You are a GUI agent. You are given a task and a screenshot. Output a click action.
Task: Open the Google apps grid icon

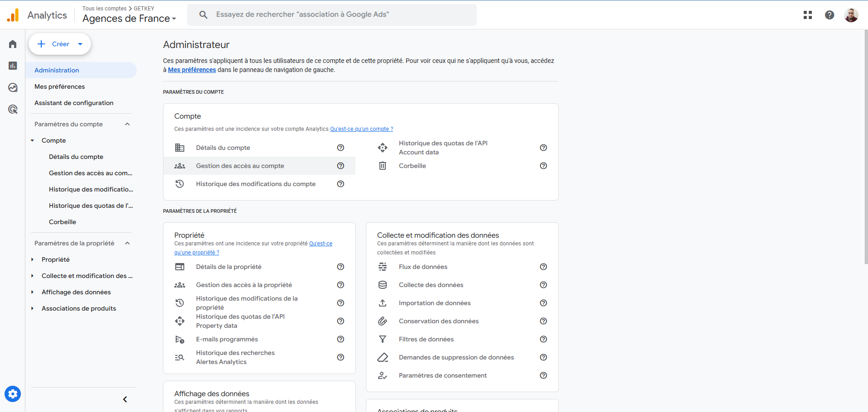click(807, 14)
